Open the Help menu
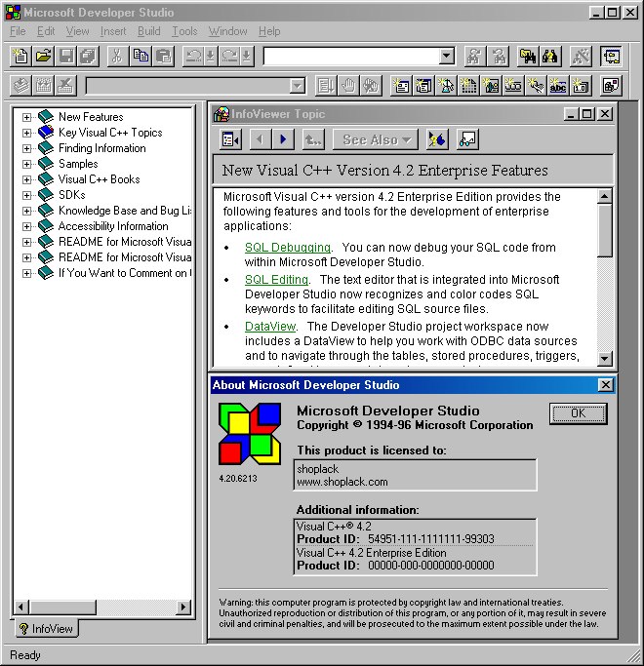The image size is (644, 666). click(269, 31)
